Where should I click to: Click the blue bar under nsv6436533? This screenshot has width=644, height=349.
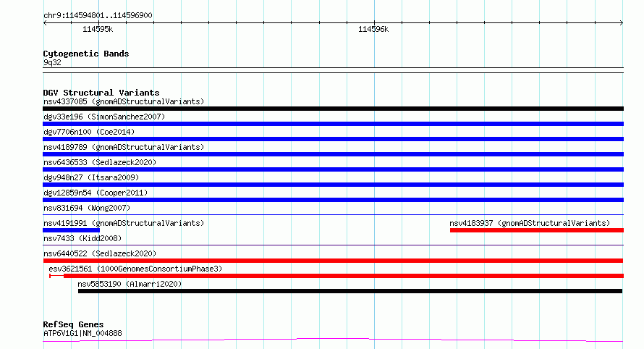[333, 169]
